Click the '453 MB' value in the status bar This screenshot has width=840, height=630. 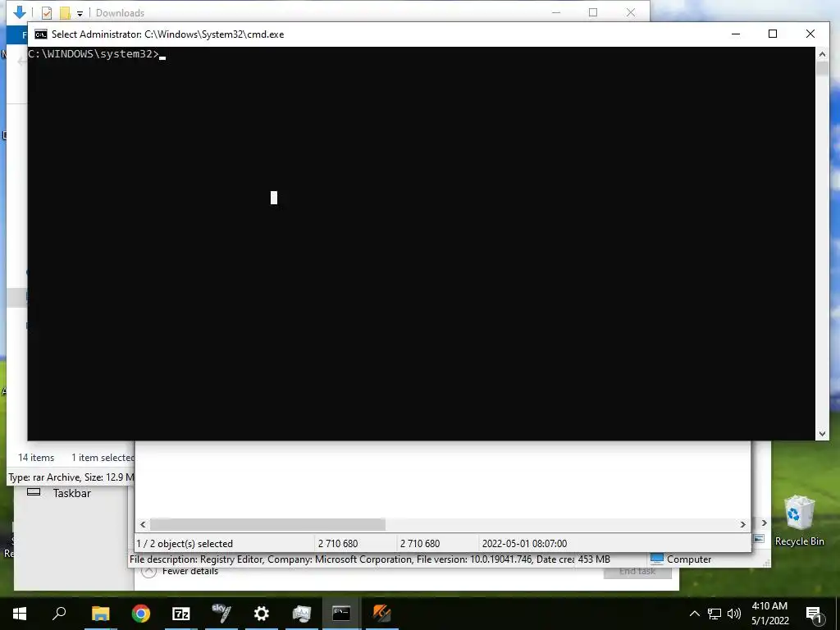pyautogui.click(x=594, y=559)
